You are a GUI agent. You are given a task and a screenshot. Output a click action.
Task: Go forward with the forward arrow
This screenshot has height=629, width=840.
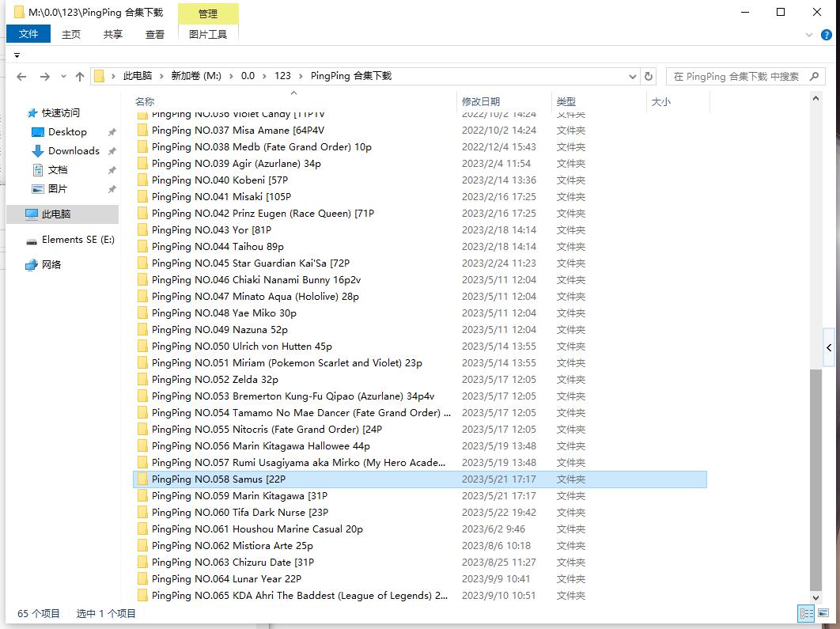(x=45, y=77)
